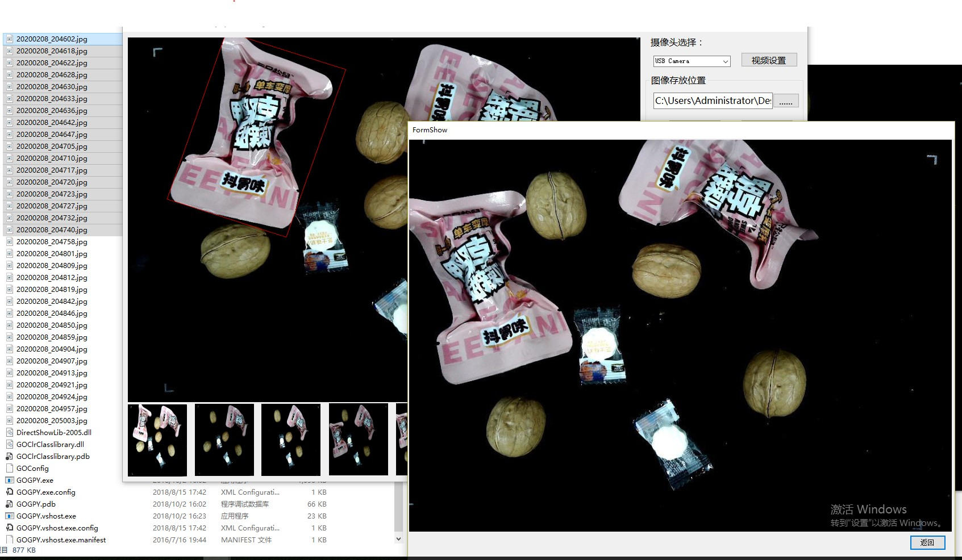Image resolution: width=962 pixels, height=560 pixels.
Task: Click the '程序调试数据库' type cell
Action: pos(245,504)
